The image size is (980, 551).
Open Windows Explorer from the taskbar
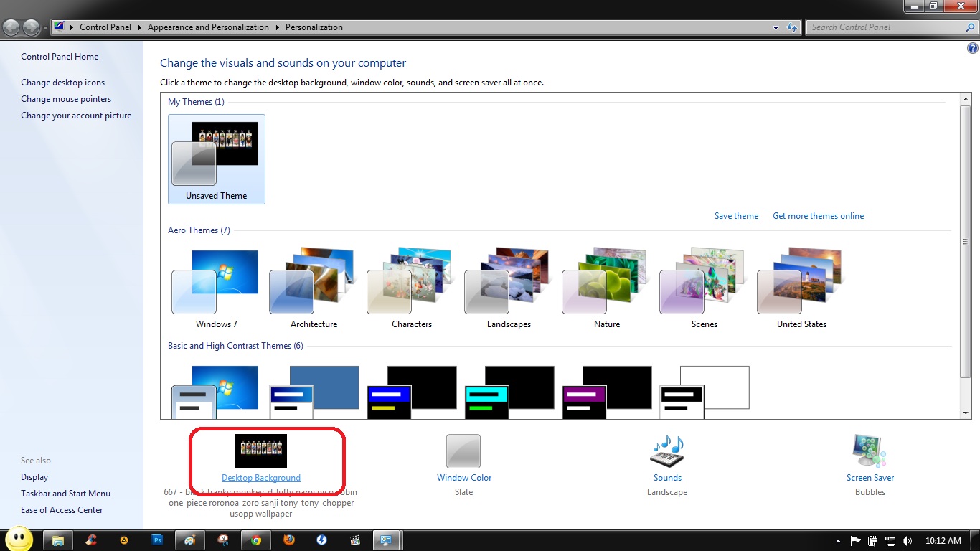coord(58,540)
